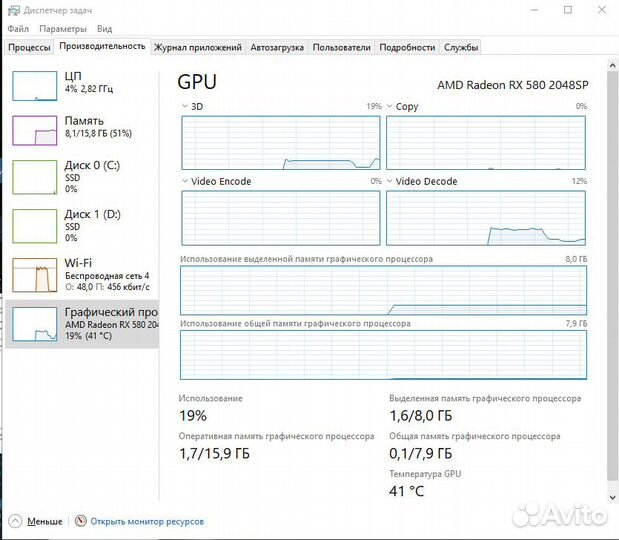Screen dimensions: 619x540
Task: Select Диск 1 (D:) graph icon
Action: coord(34,225)
